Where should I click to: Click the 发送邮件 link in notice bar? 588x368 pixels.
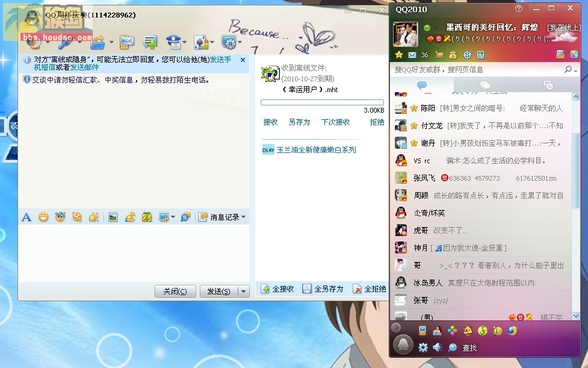84,67
